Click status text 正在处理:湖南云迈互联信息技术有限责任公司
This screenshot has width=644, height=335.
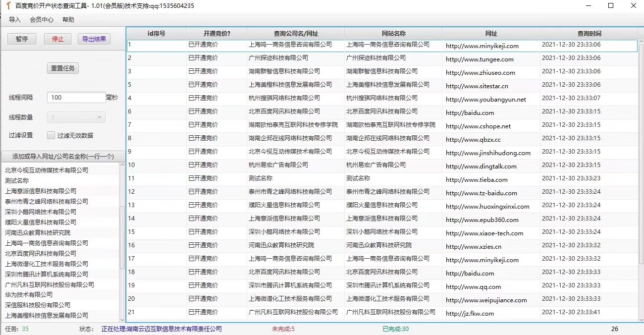tap(161, 329)
